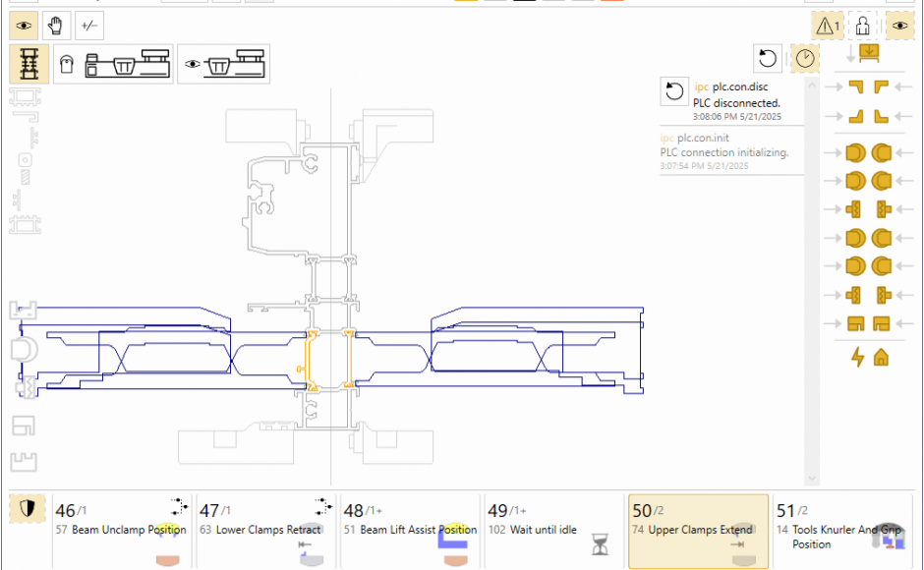
Task: Click the lightning bolt power icon
Action: [x=858, y=358]
